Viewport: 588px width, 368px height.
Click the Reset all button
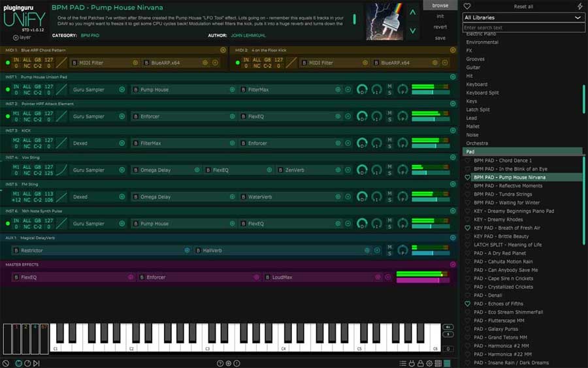(x=523, y=7)
